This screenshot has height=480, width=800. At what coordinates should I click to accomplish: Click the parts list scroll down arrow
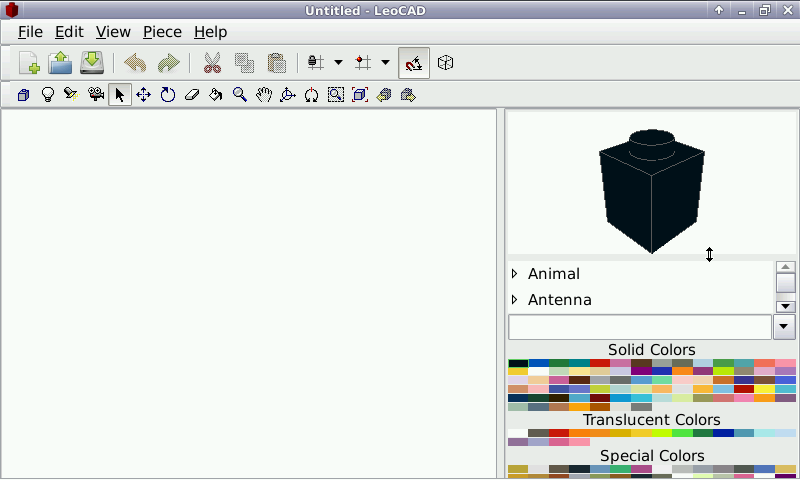tap(785, 307)
